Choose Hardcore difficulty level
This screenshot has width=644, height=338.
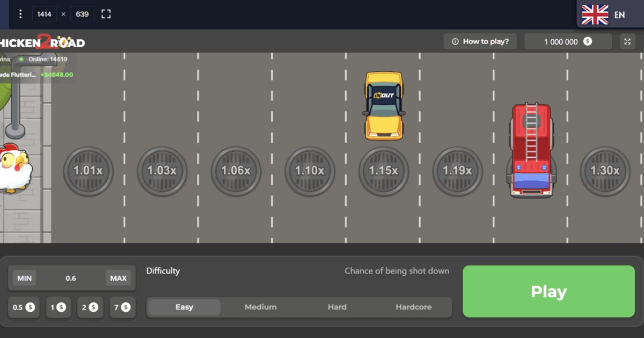413,307
